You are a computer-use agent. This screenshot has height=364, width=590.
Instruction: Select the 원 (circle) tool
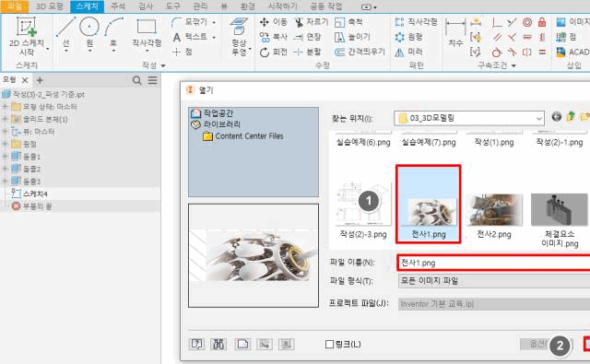point(89,34)
